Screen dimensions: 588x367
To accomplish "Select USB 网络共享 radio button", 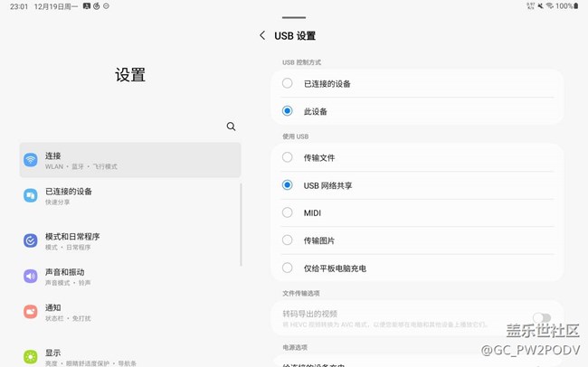I will tap(287, 185).
